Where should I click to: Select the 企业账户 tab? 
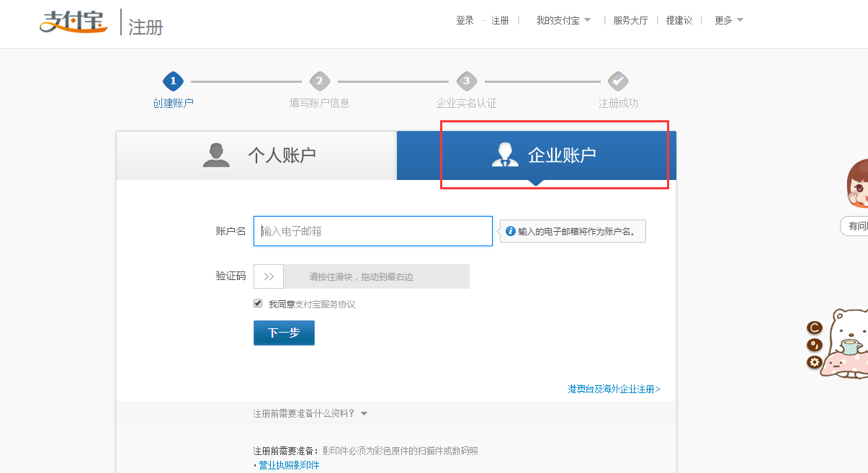[x=537, y=156]
